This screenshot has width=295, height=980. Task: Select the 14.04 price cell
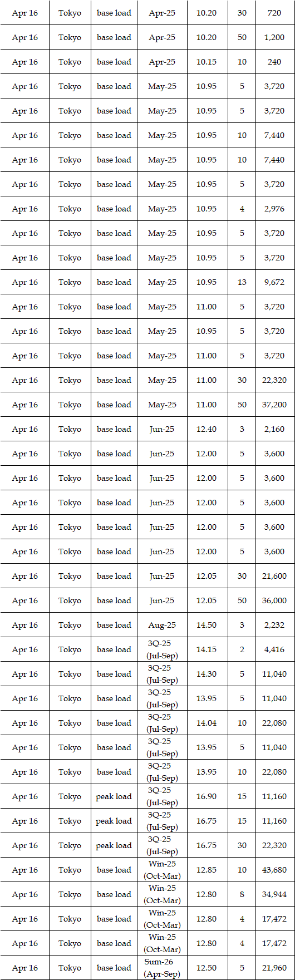coord(206,723)
